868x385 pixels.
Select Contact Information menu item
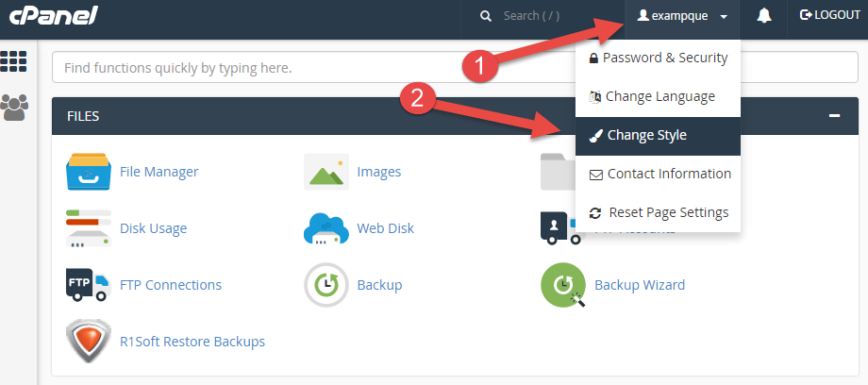[658, 174]
